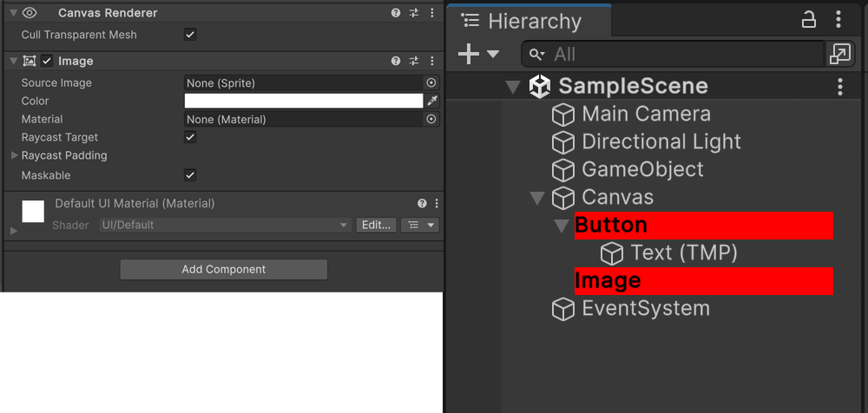Collapse the SampleScene tree arrow
868x413 pixels.
514,87
